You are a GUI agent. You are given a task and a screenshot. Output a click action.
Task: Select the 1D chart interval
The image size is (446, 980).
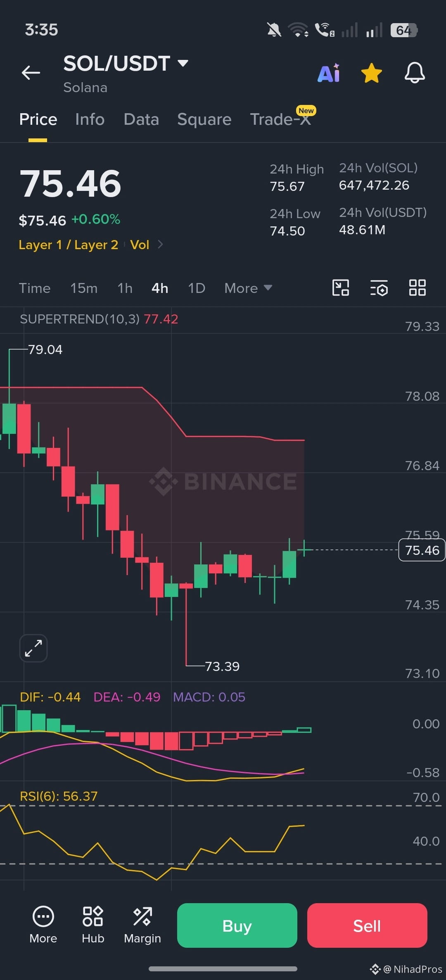[197, 288]
